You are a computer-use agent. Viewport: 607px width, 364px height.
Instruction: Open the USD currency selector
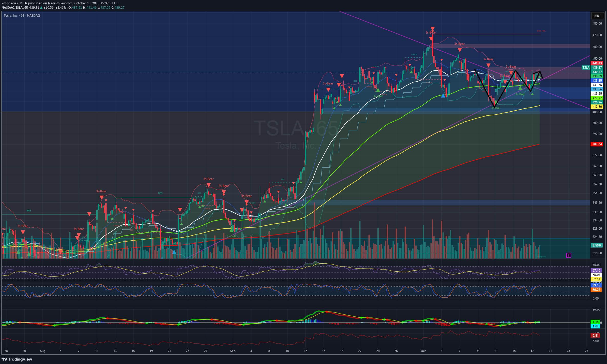tap(596, 16)
